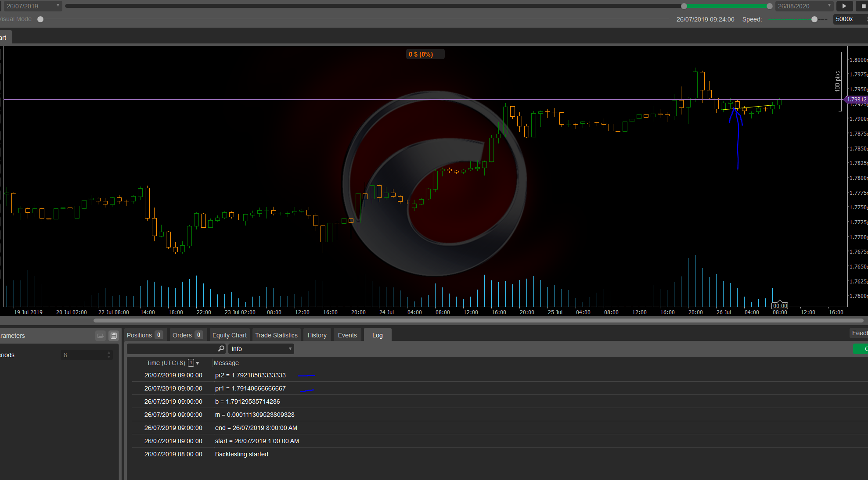Viewport: 868px width, 480px height.
Task: Select the log row 'm = 0.000111309523809328'
Action: pyautogui.click(x=500, y=415)
